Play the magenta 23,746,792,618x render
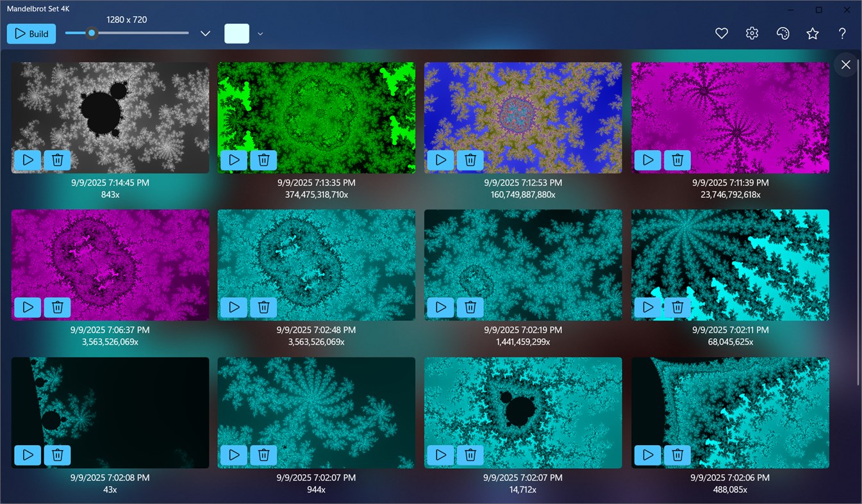Screen dimensions: 862x504 tap(647, 160)
